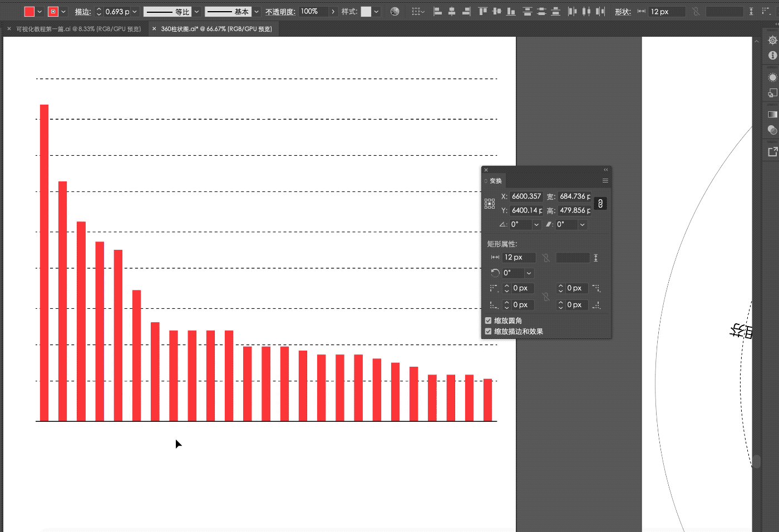Toggle constrain width and height proportions
The image size is (779, 532).
coord(600,204)
